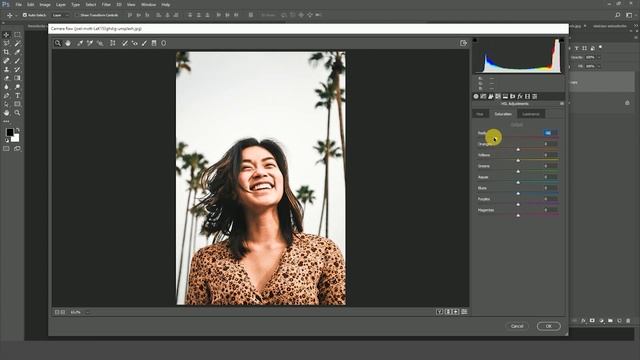Open the Filter menu
Screen dimensions: 640x360
tap(106, 4)
